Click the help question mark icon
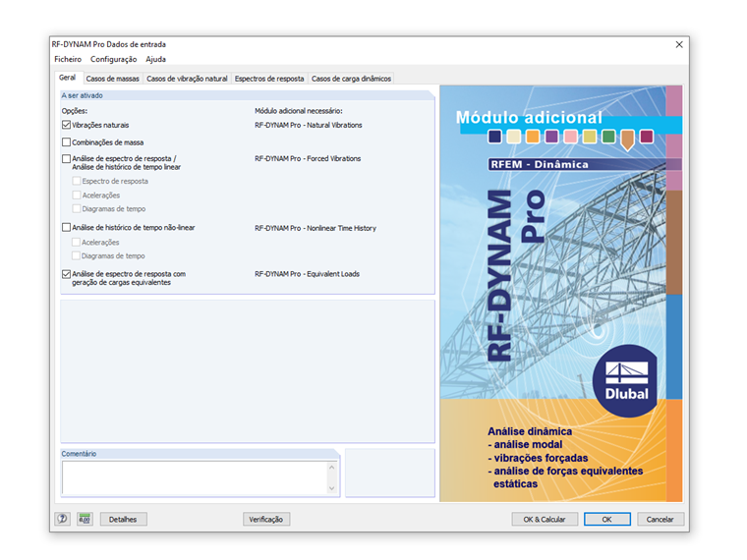 (x=62, y=519)
